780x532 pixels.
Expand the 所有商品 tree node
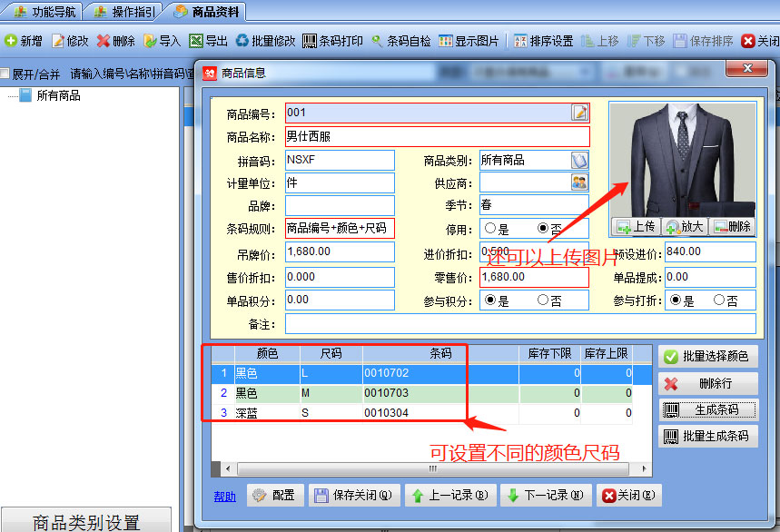(25, 95)
